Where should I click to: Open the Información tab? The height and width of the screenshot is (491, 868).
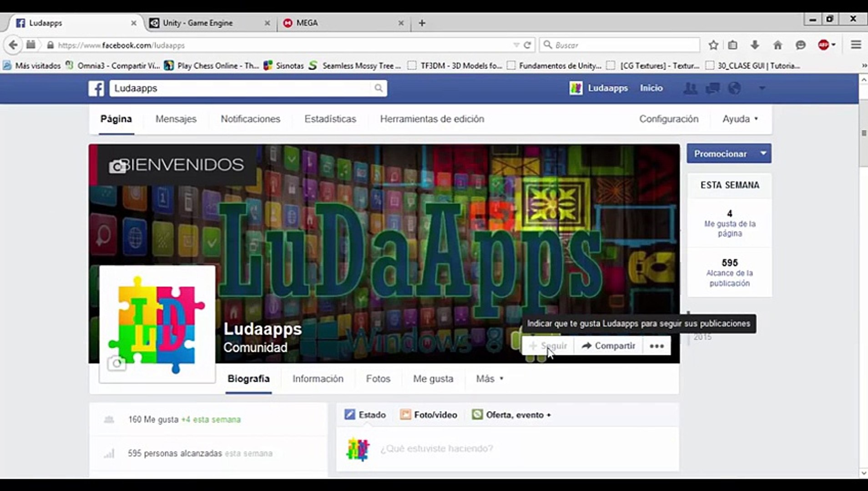point(318,379)
